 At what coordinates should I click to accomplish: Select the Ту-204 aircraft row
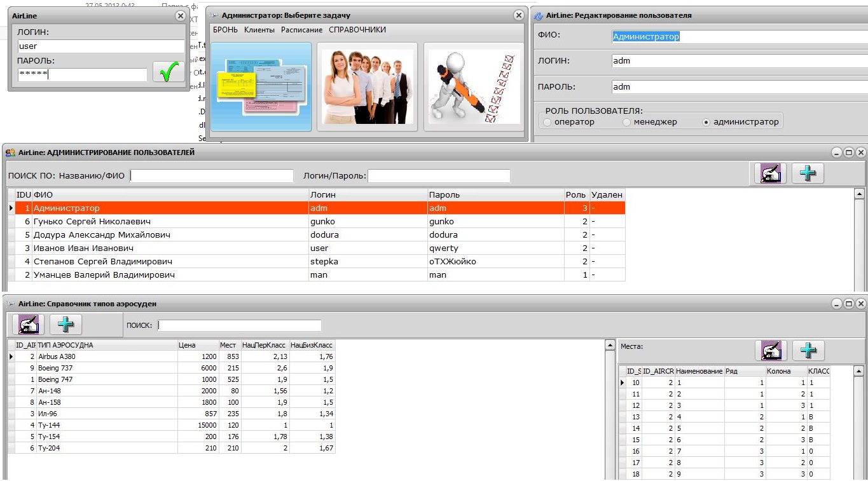tap(171, 448)
